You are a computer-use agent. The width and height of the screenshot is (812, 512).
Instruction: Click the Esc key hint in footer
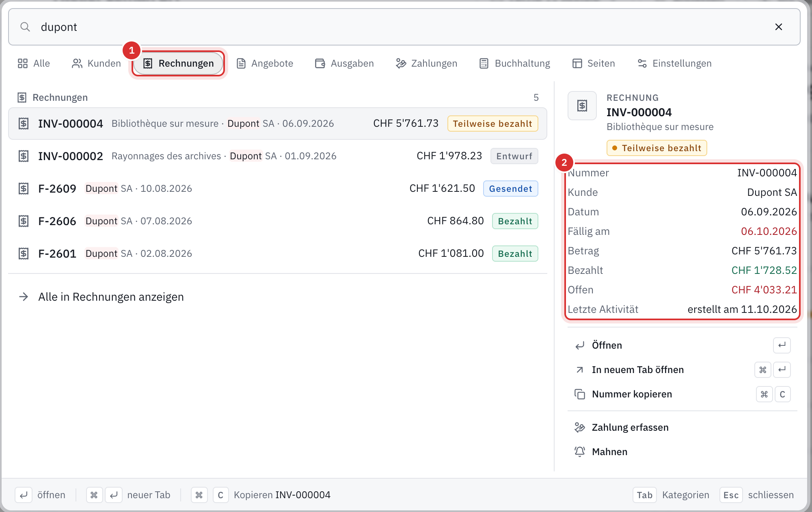coord(731,495)
